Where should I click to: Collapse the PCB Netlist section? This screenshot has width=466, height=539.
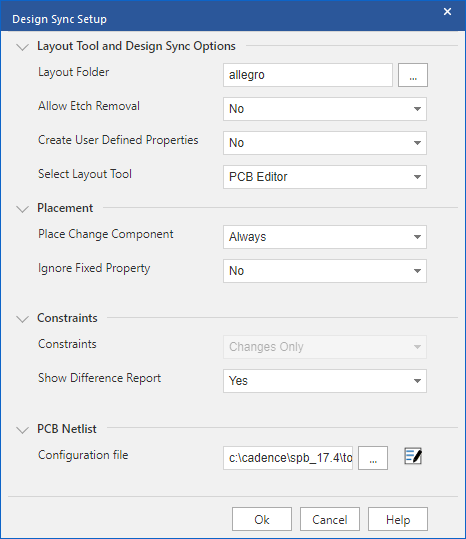point(23,430)
